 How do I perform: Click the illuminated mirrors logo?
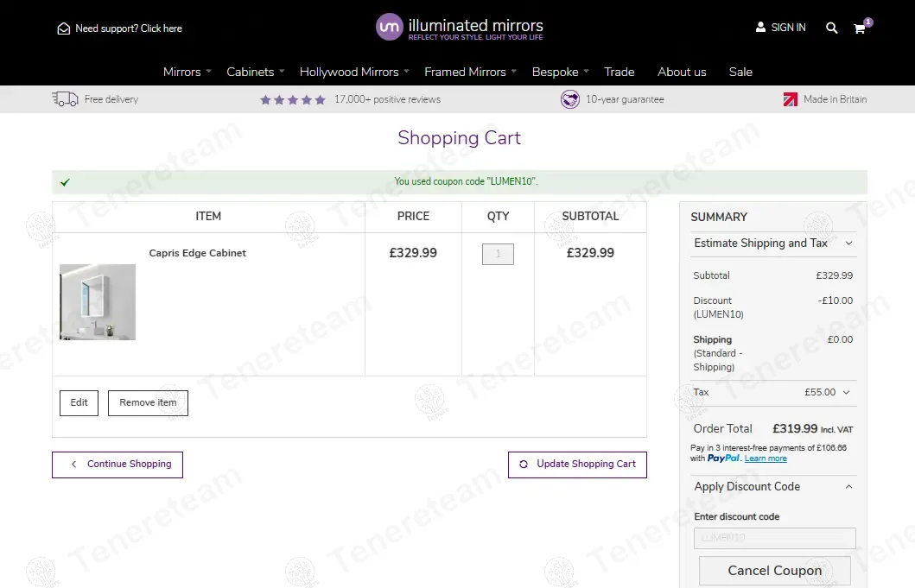(x=460, y=28)
